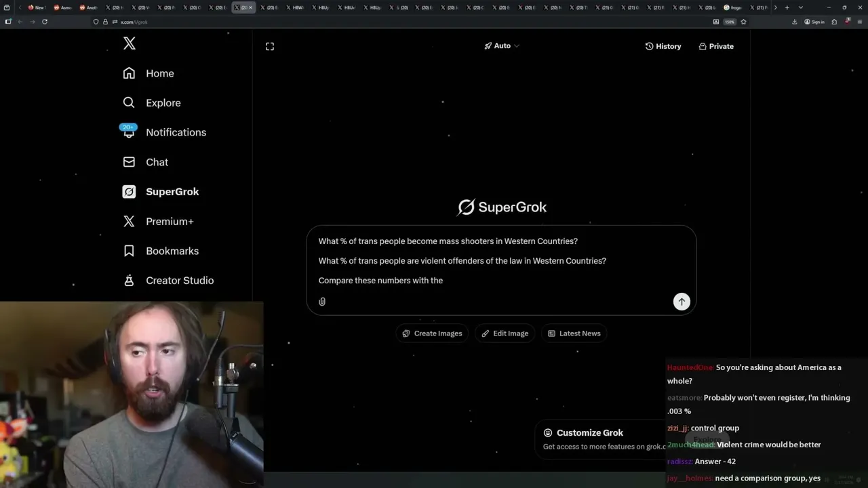Open the Auto model selector dropdown
This screenshot has height=488, width=868.
point(502,46)
